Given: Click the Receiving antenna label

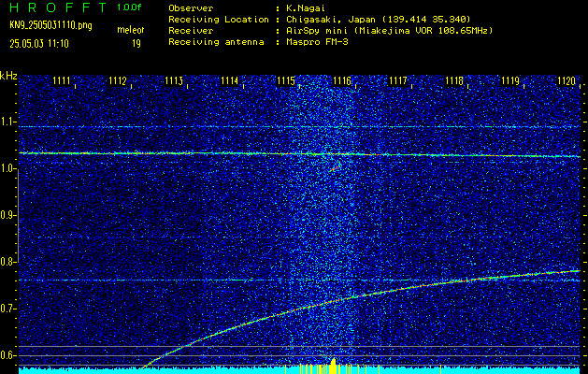Looking at the screenshot, I should pos(216,42).
